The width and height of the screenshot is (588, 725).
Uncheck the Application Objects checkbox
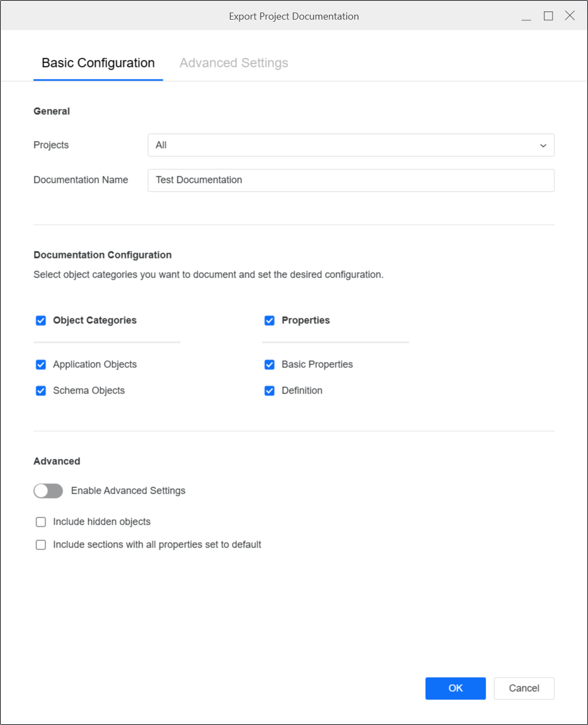pos(41,365)
